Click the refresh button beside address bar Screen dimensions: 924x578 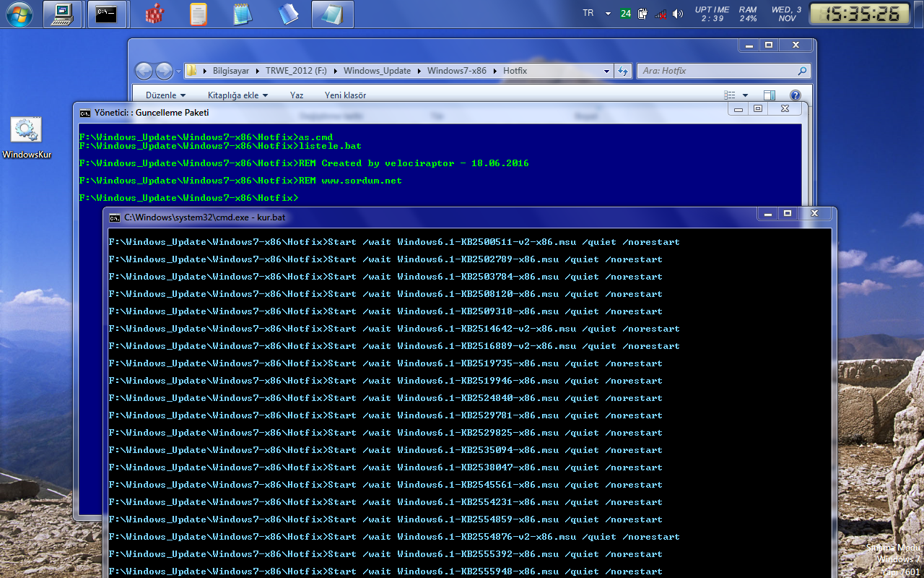click(x=622, y=71)
